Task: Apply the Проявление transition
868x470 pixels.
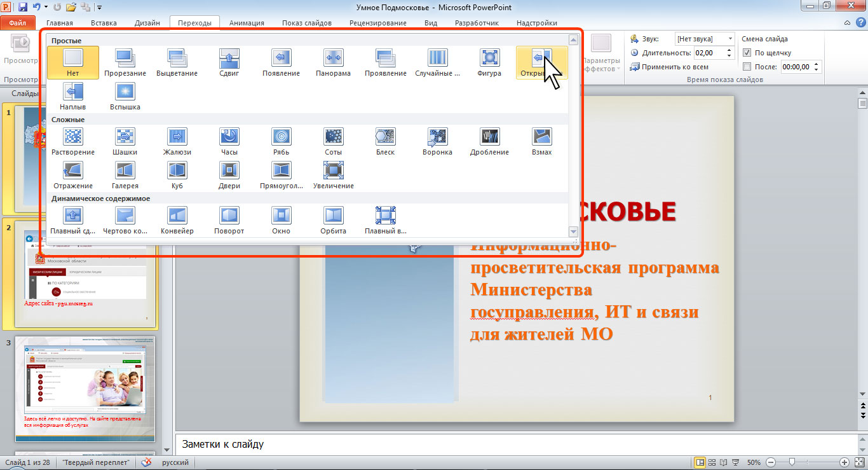Action: [385, 62]
